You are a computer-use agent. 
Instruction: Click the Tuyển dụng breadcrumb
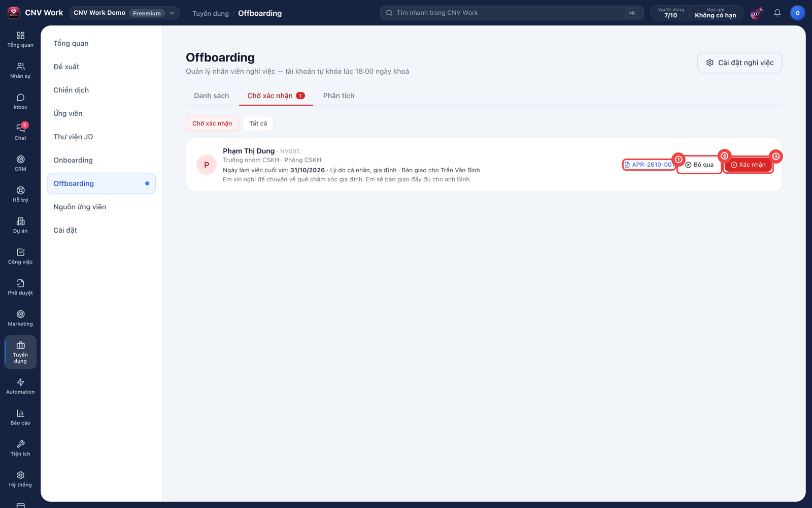point(210,13)
